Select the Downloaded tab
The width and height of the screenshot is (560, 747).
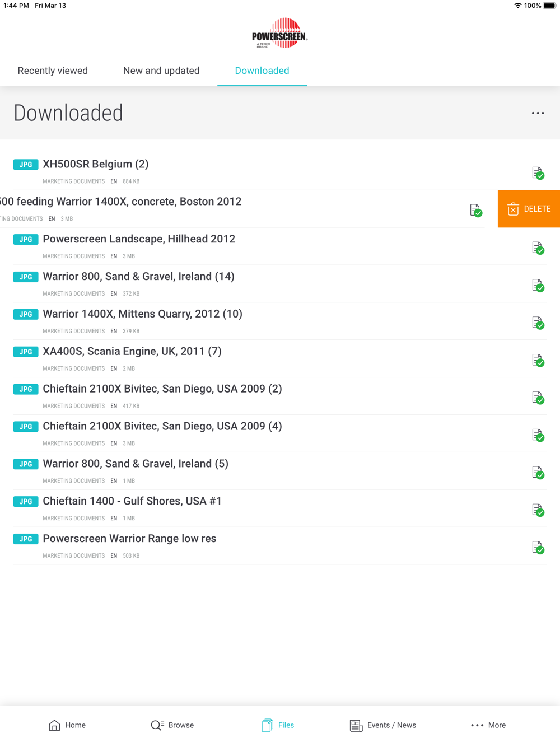click(262, 71)
